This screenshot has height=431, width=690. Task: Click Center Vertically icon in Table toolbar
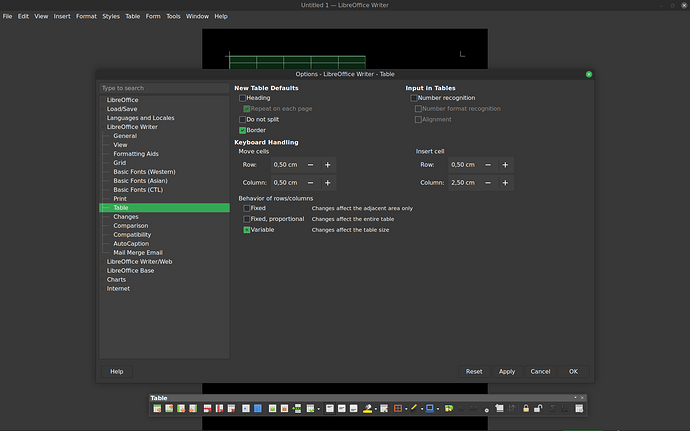tap(341, 409)
